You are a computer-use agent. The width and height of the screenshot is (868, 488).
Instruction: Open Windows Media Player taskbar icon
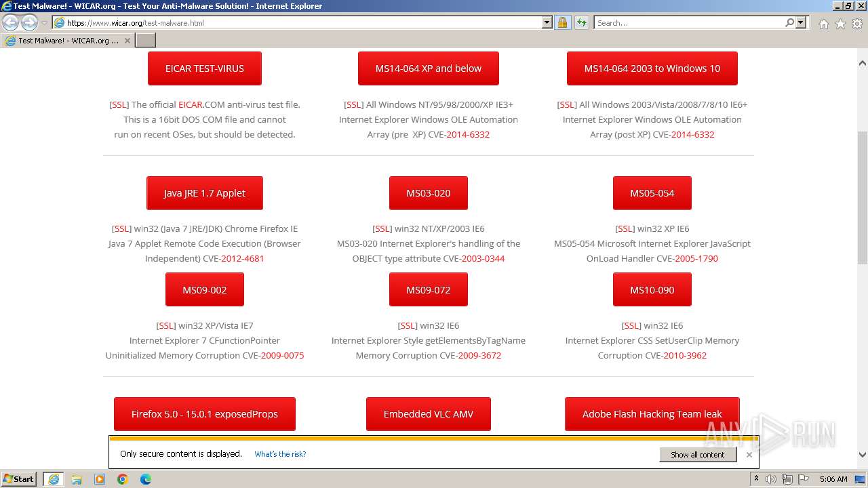tap(100, 479)
